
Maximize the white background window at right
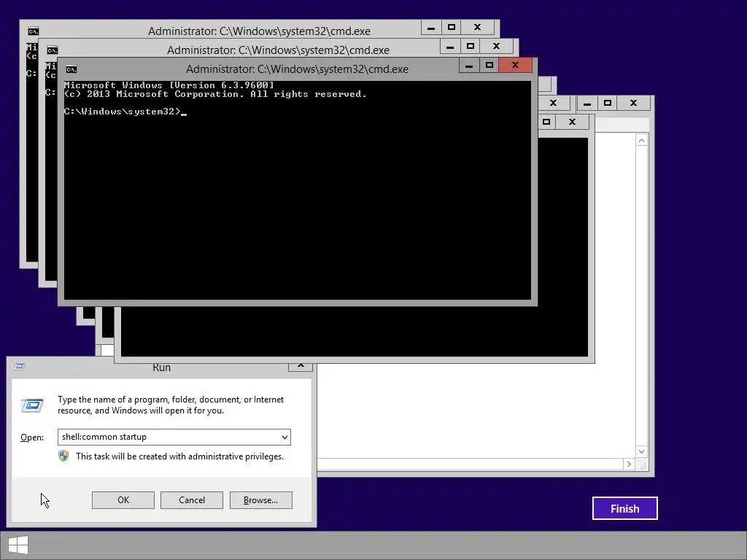[608, 103]
